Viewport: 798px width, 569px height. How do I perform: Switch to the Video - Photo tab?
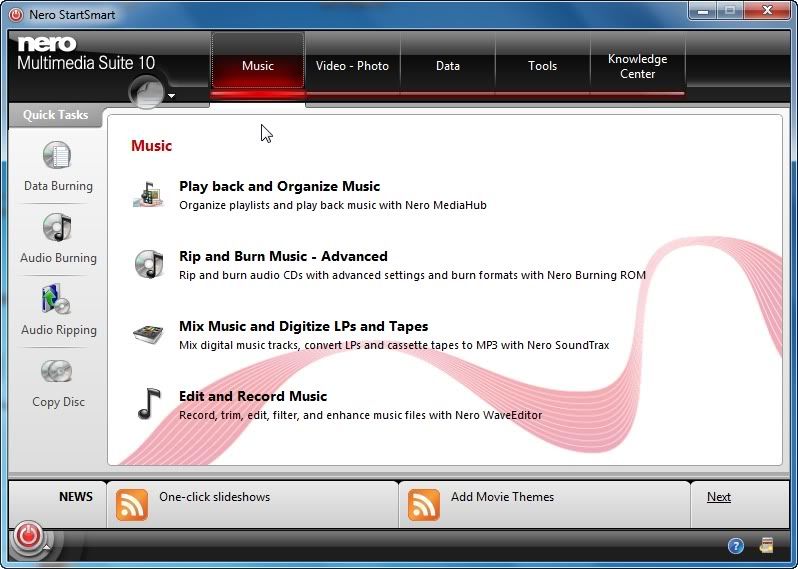pos(352,66)
